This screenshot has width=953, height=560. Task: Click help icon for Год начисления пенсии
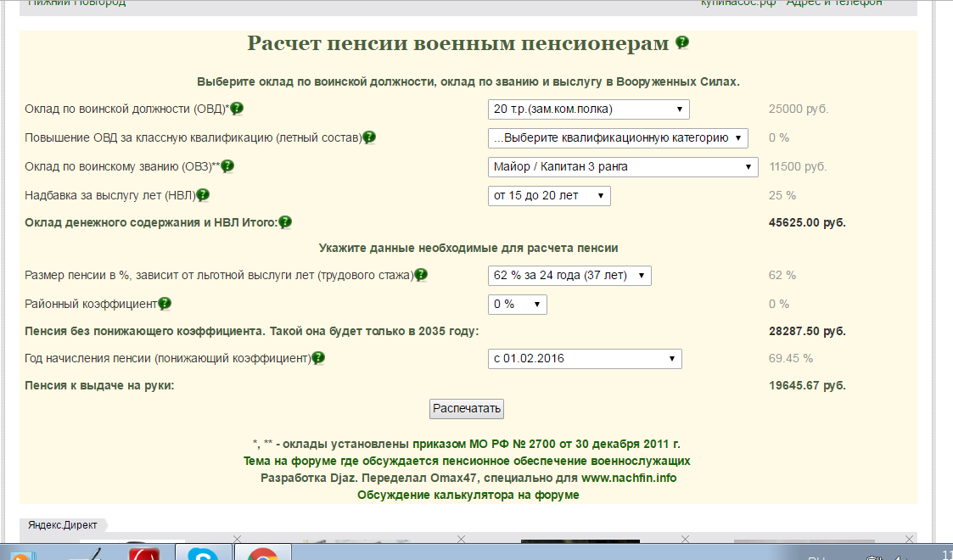[318, 358]
